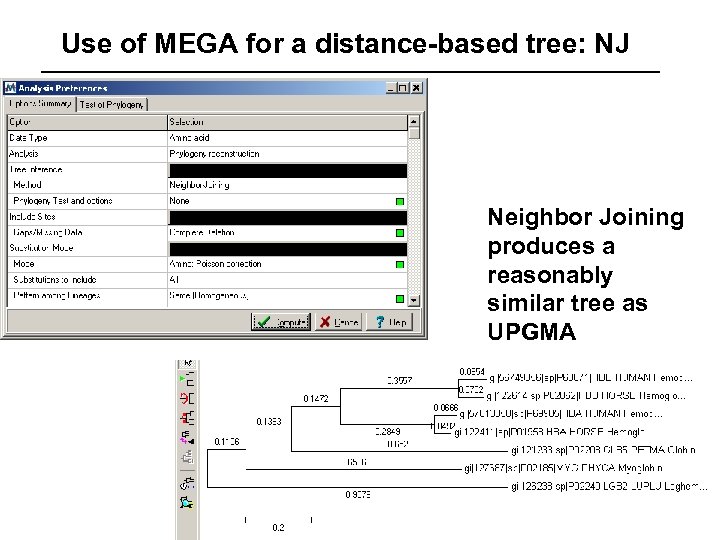Click the 'Pattern among Lineages' label
The width and height of the screenshot is (720, 540).
tap(57, 296)
